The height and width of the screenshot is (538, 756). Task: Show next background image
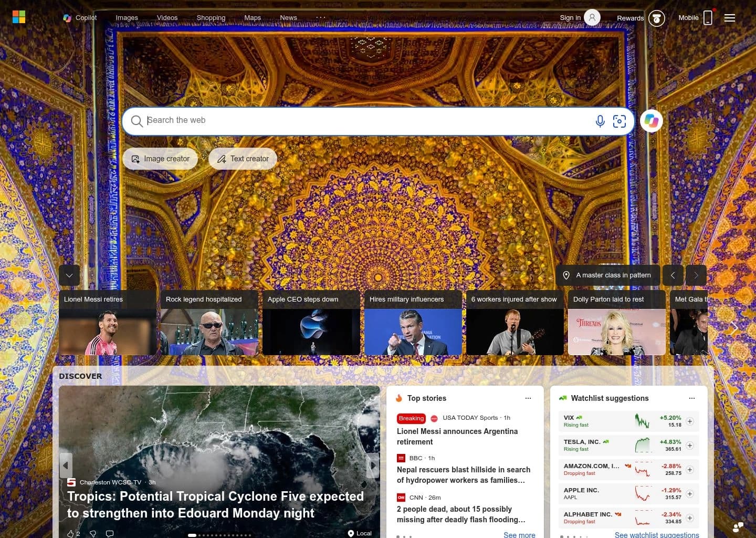(696, 275)
